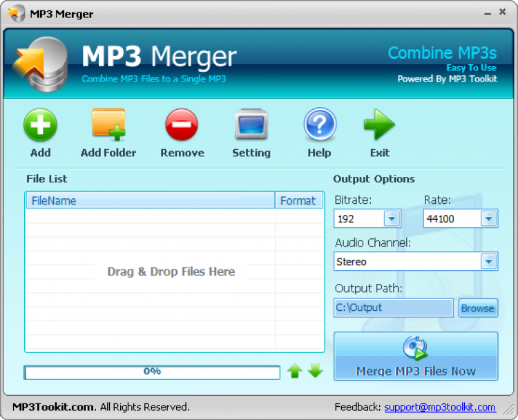The width and height of the screenshot is (518, 420).
Task: Open the support@mp3toolkit.com email link
Action: click(440, 407)
